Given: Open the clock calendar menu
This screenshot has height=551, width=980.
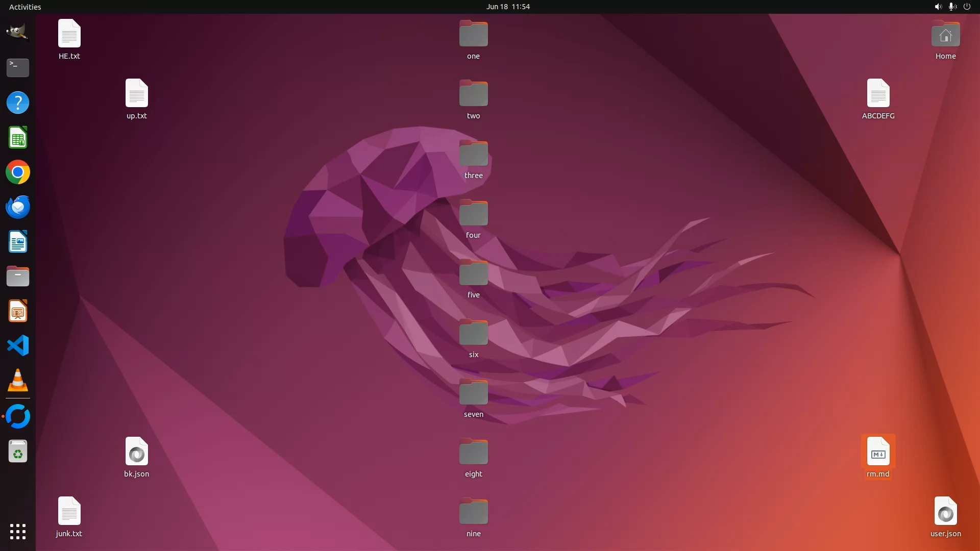Looking at the screenshot, I should 507,7.
